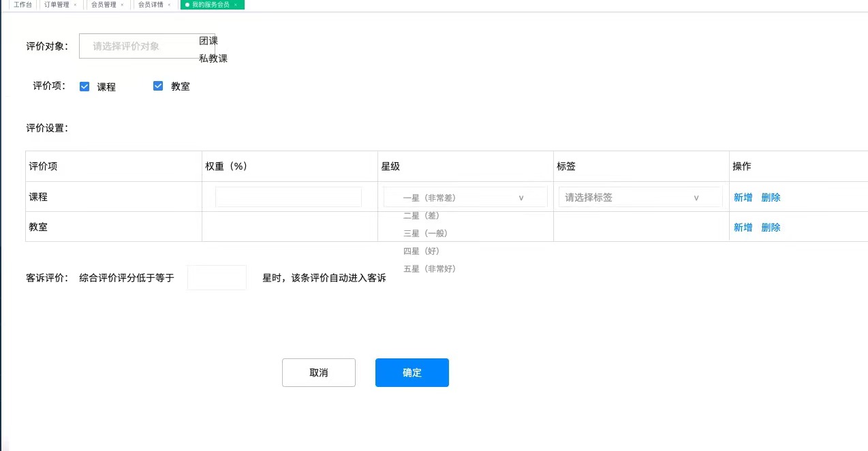Choose 私教课 as evaluation target

point(213,59)
